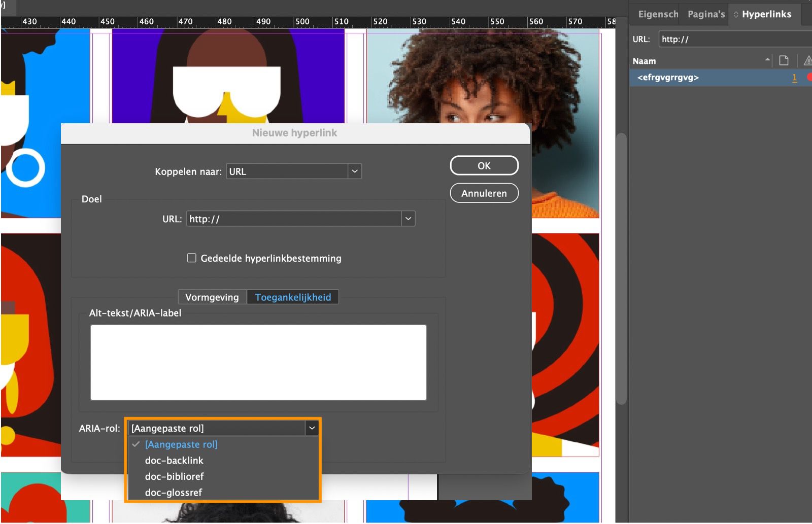The width and height of the screenshot is (812, 524).
Task: Click the Alt-tekst/ARIA-label text area
Action: tap(258, 362)
